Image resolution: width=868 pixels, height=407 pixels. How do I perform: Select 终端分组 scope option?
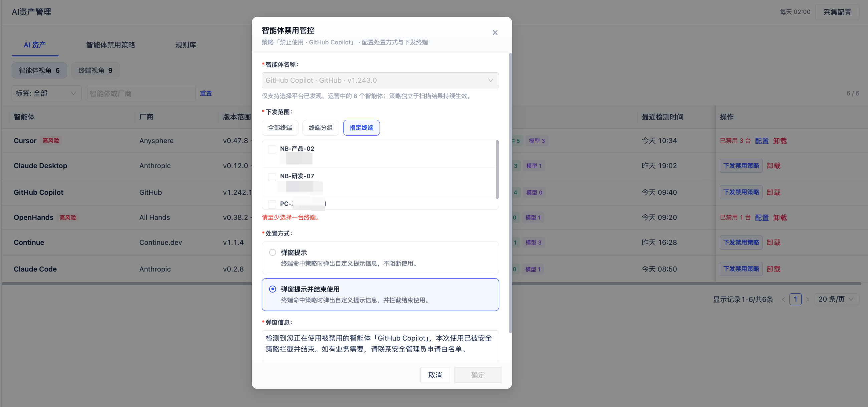[320, 127]
